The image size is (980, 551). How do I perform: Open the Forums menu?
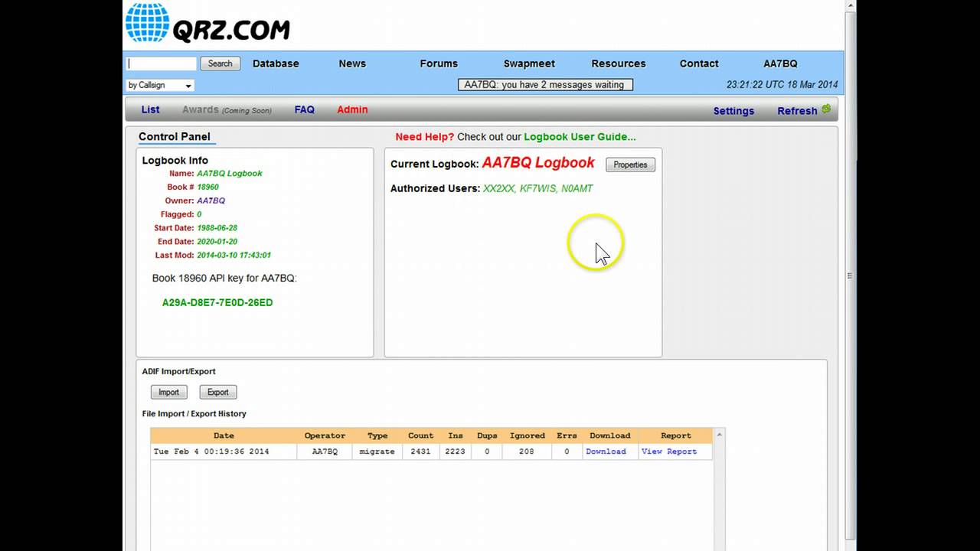[x=439, y=64]
